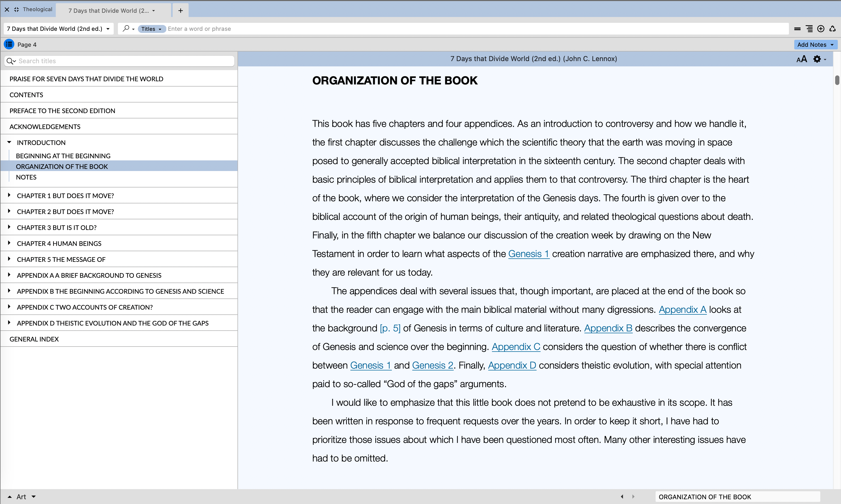Toggle the blue table of contents list button
This screenshot has width=841, height=504.
click(x=9, y=44)
